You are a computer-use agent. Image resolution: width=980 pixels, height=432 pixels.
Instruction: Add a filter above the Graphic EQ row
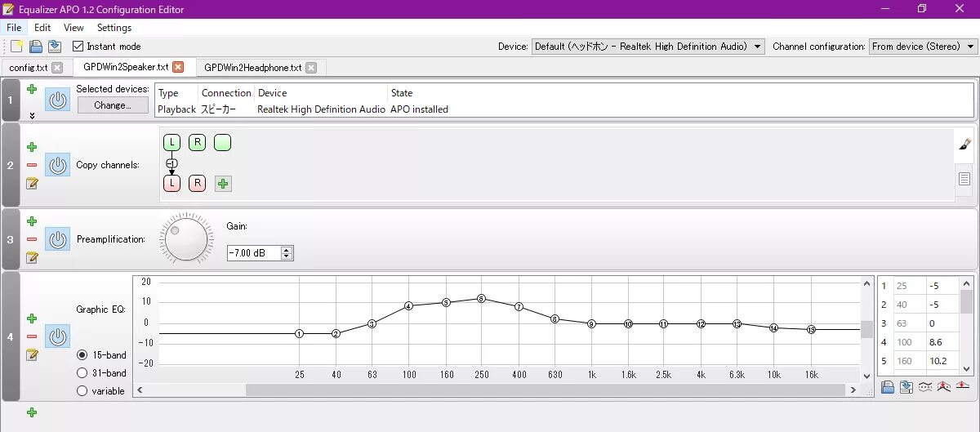(32, 318)
